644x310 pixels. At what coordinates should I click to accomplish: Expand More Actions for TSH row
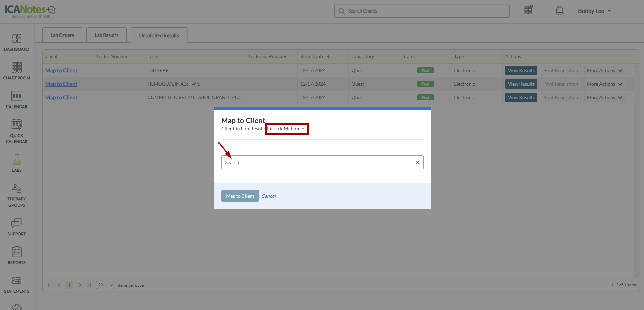click(x=604, y=70)
